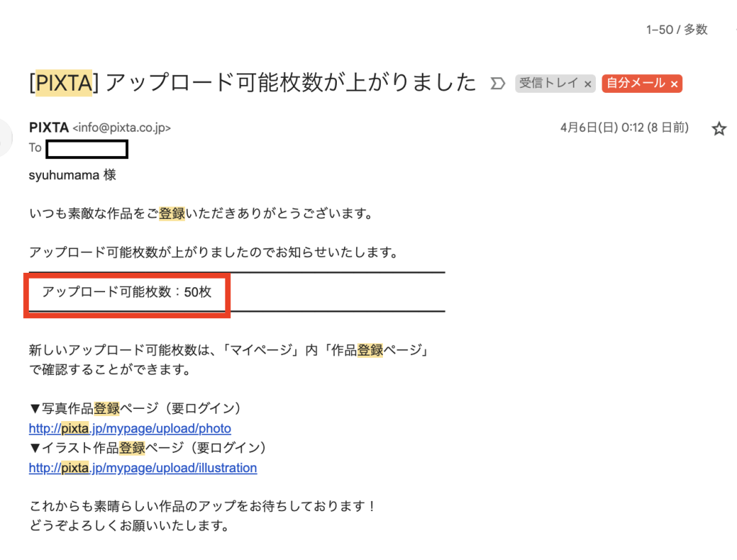Click the ▼写真作品登録ページ heading line
The width and height of the screenshot is (737, 560).
click(135, 409)
